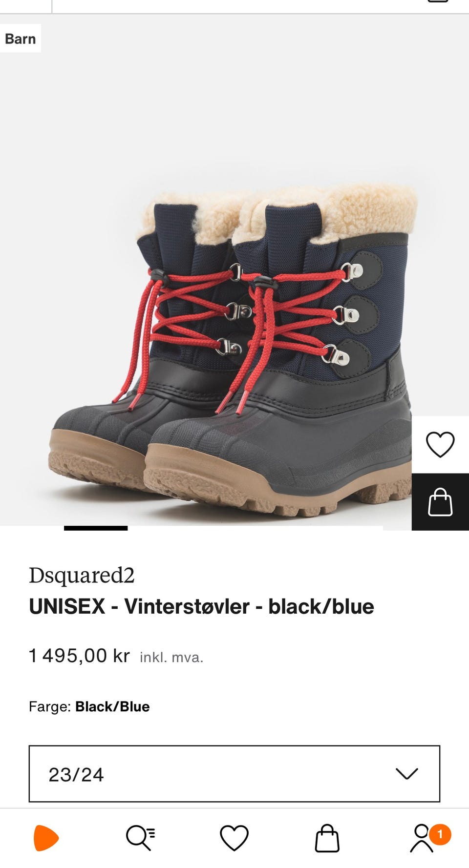Open shopping bag in bottom navigation

pos(327,838)
